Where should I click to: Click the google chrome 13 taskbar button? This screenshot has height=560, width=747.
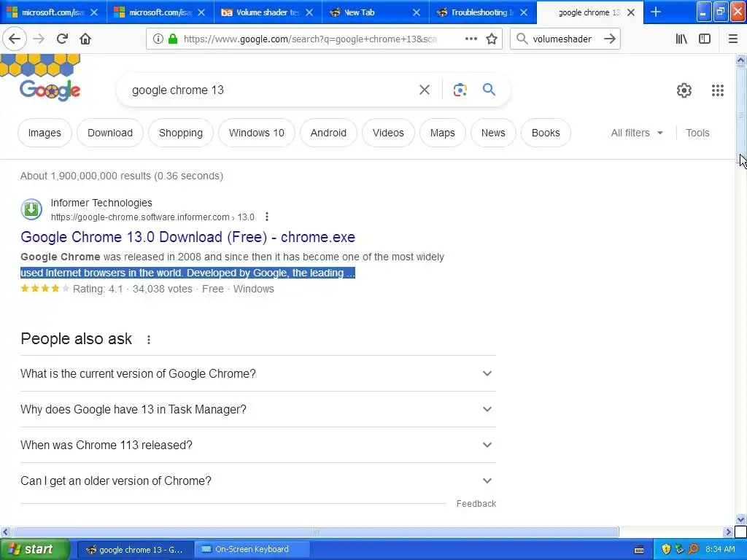click(135, 549)
